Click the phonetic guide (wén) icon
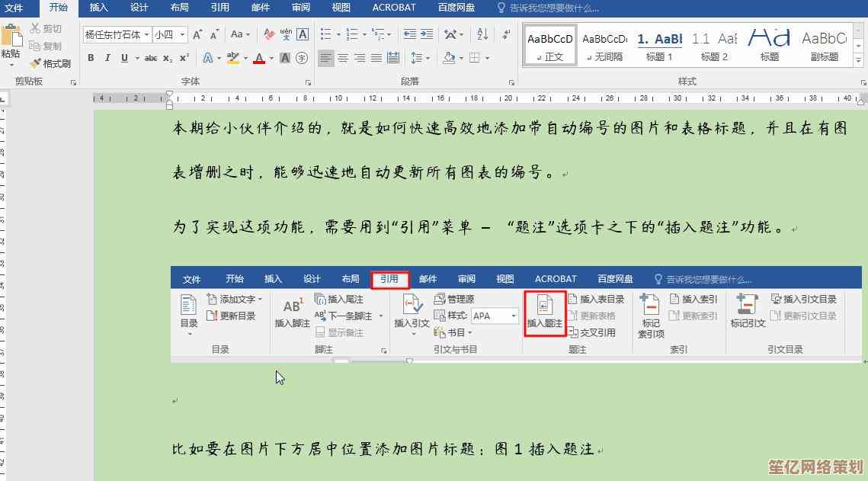Image resolution: width=868 pixels, height=481 pixels. [x=286, y=34]
